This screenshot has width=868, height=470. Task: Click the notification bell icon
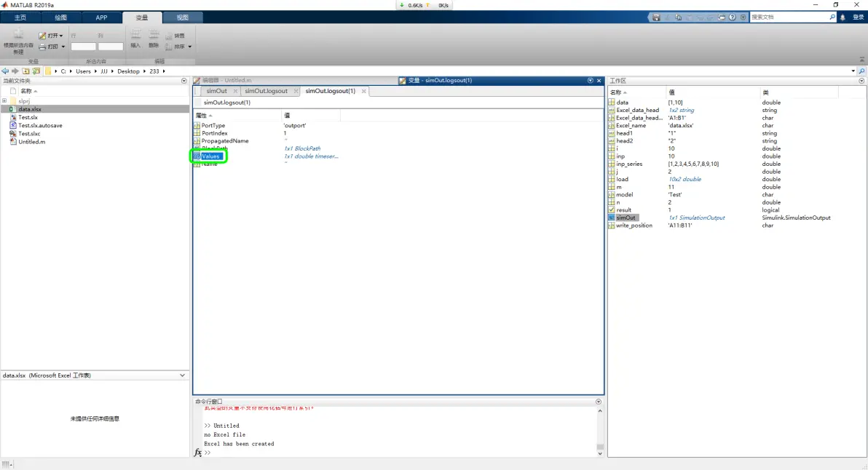pos(843,17)
